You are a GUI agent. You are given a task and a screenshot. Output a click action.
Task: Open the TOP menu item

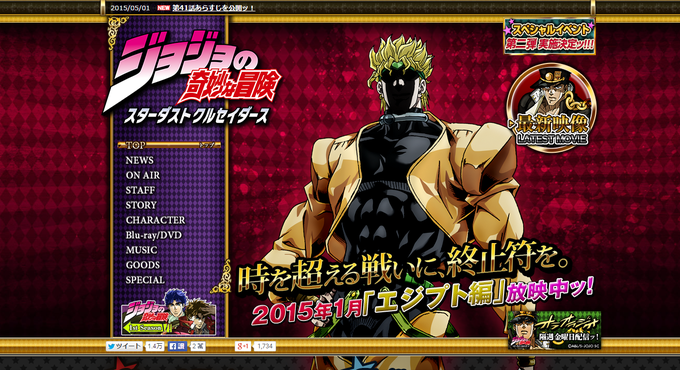pos(169,145)
